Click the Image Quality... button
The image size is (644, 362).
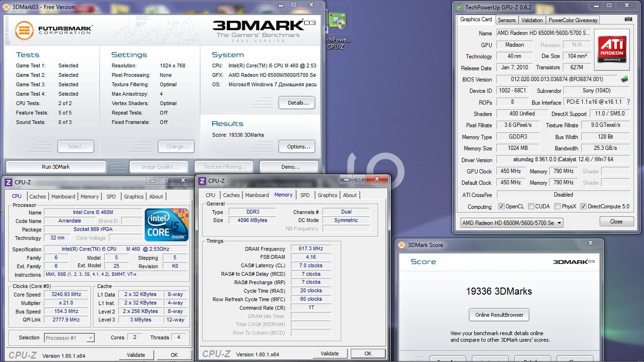click(159, 167)
